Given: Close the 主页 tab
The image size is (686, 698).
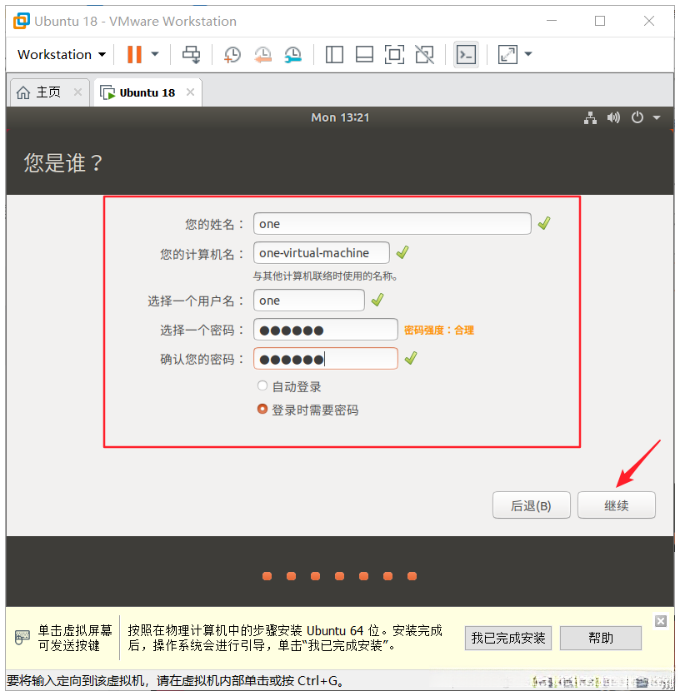Looking at the screenshot, I should tap(78, 92).
